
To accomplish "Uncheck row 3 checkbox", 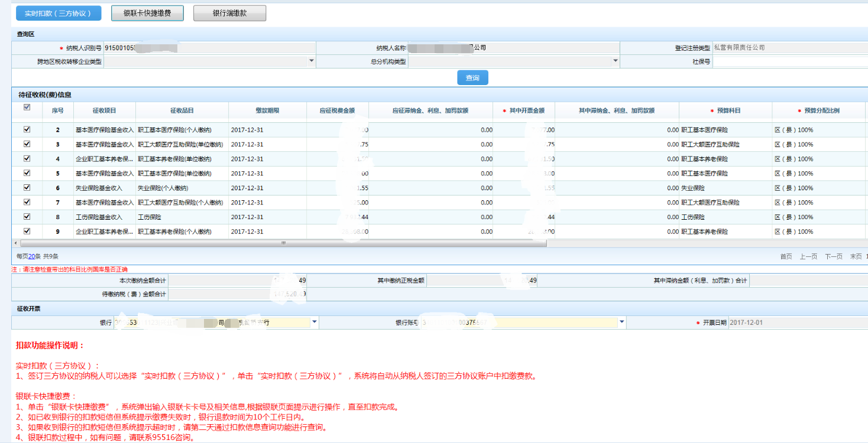I will click(27, 144).
